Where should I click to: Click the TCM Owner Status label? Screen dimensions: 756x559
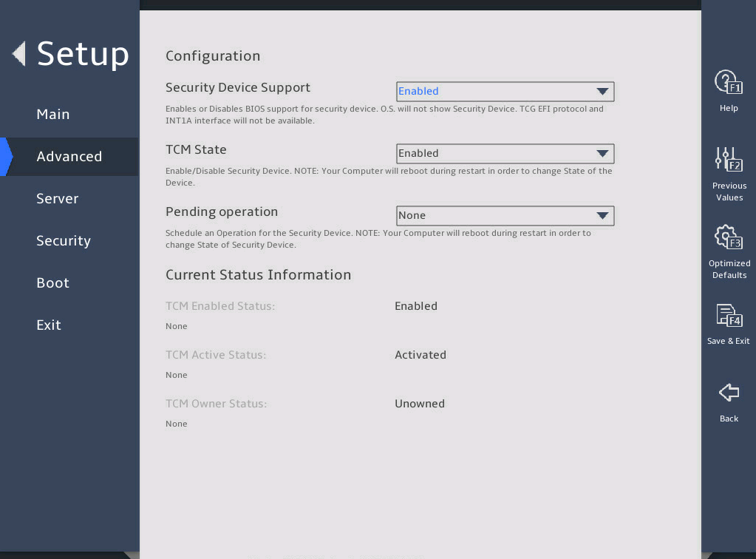coord(216,403)
